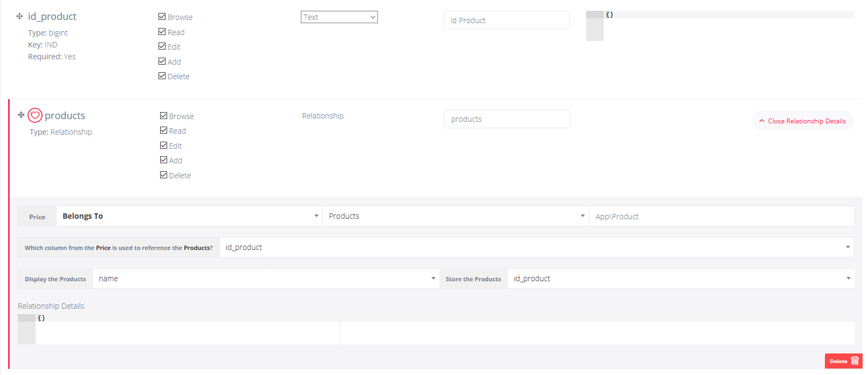Open the Display the Products dropdown showing name

click(266, 279)
